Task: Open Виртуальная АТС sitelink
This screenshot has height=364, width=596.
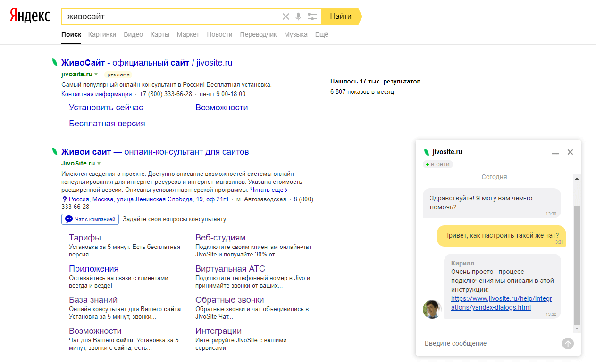Action: click(x=230, y=269)
